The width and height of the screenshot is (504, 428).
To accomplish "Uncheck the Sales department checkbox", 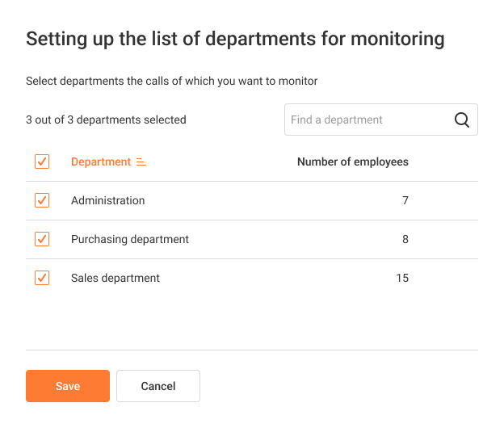I will click(42, 278).
